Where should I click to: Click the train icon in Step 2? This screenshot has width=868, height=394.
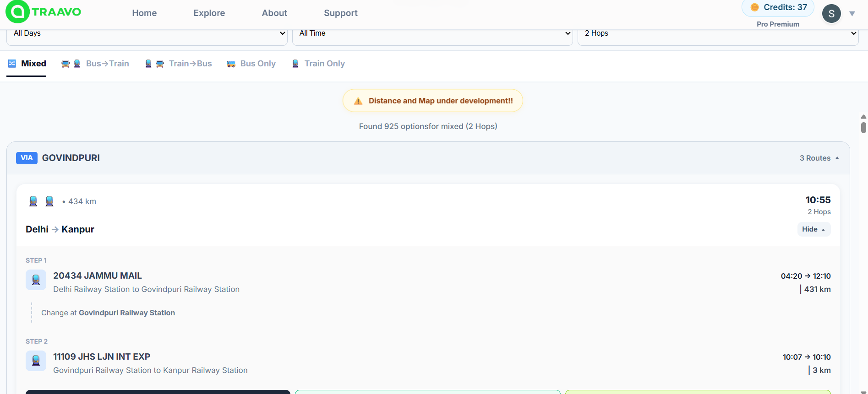click(36, 361)
